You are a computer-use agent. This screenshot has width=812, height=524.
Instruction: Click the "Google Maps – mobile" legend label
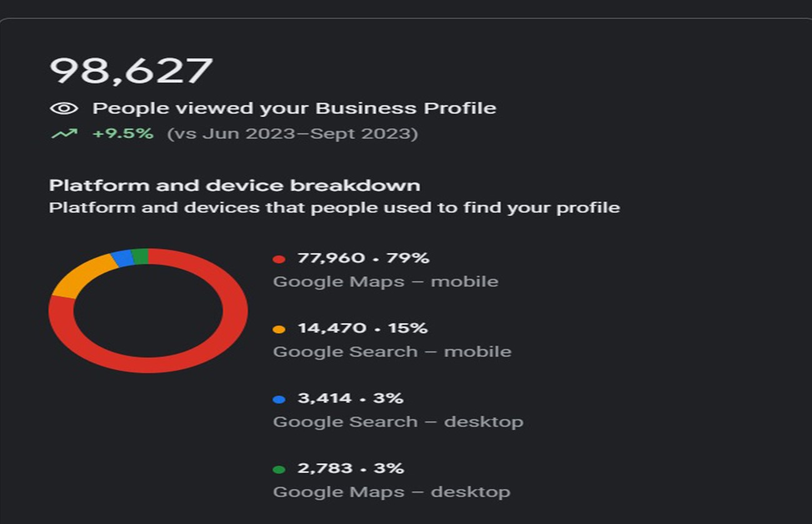(x=385, y=281)
